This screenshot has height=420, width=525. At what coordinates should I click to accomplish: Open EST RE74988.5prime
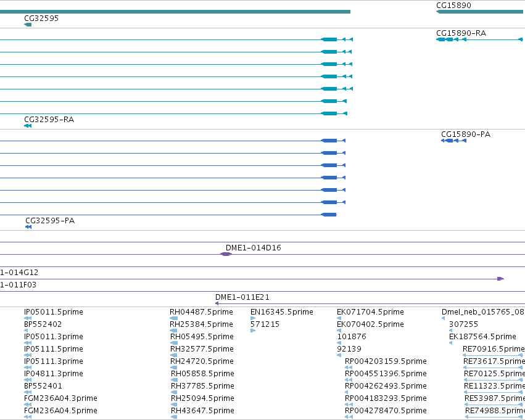pos(495,411)
